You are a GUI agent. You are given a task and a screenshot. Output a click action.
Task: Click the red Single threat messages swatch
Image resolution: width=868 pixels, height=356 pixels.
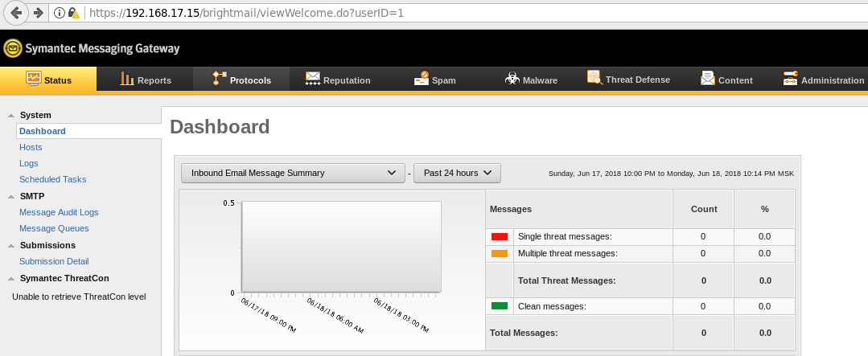point(500,236)
